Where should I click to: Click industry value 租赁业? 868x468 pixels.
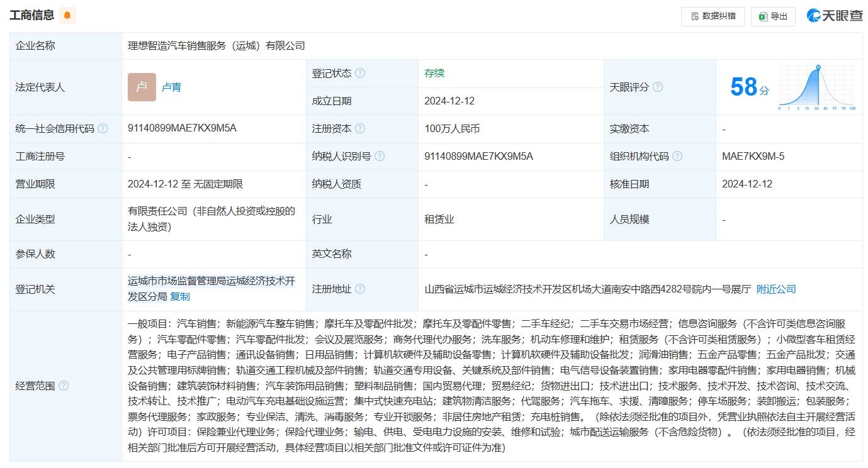coord(439,219)
